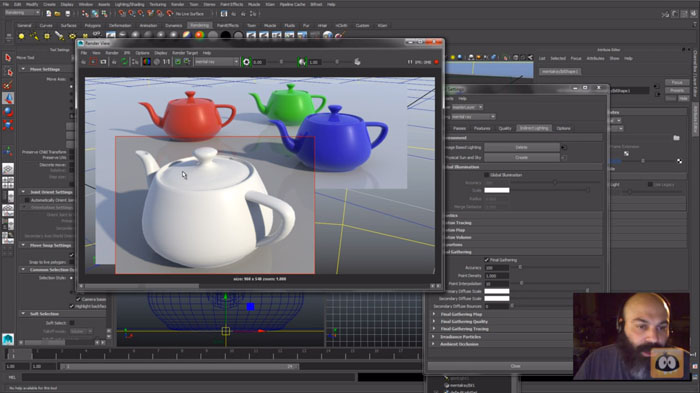This screenshot has width=700, height=393.
Task: Click the red IPR stop indicator
Action: [437, 62]
